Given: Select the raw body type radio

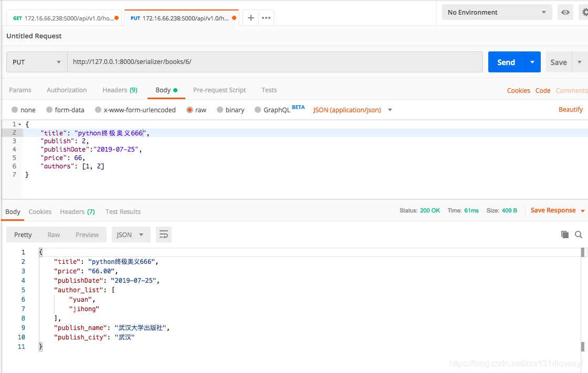Looking at the screenshot, I should point(190,110).
